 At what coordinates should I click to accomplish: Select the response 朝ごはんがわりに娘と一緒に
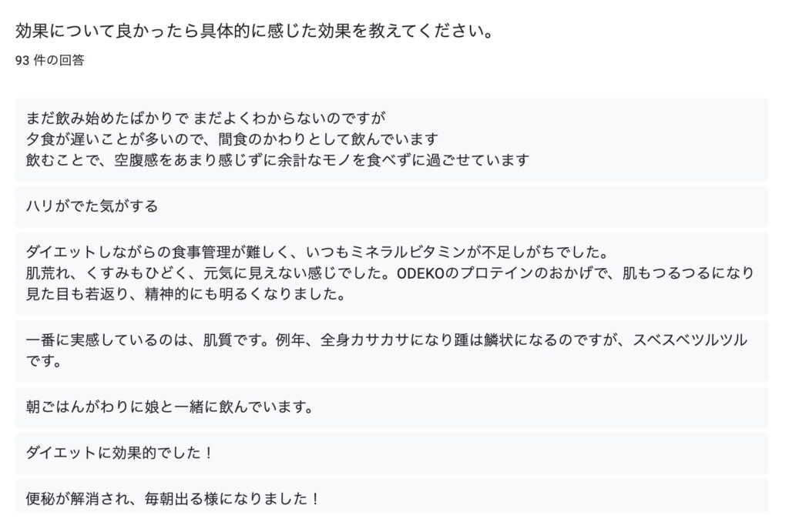point(391,407)
